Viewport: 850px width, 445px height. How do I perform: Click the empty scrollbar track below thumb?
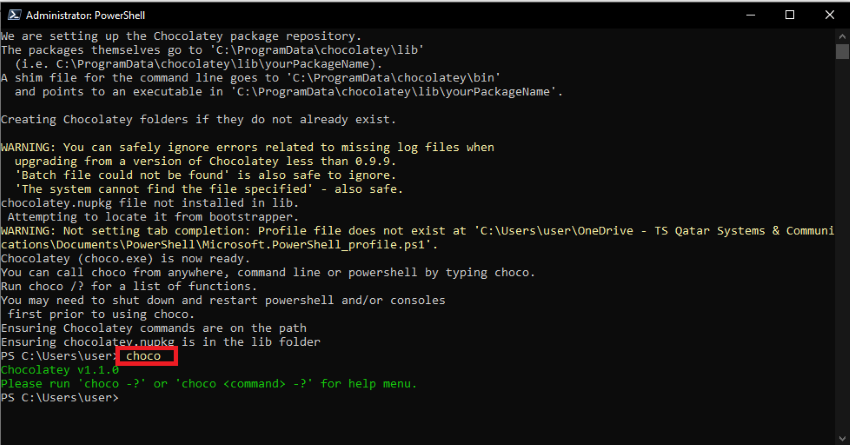tap(842, 244)
